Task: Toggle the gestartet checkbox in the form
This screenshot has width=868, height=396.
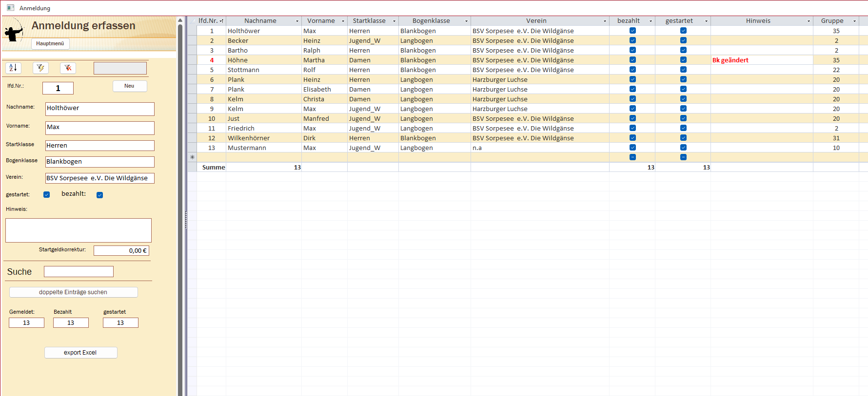Action: tap(47, 195)
